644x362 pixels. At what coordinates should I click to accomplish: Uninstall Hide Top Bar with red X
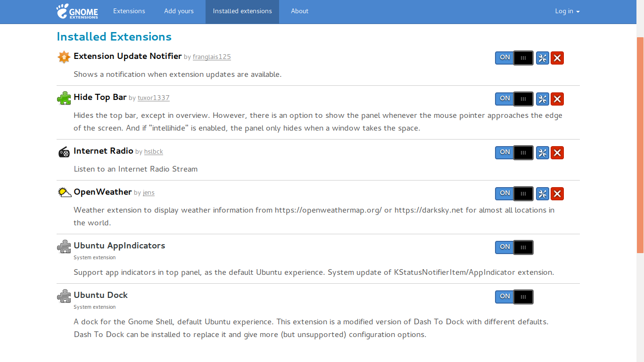click(x=557, y=99)
